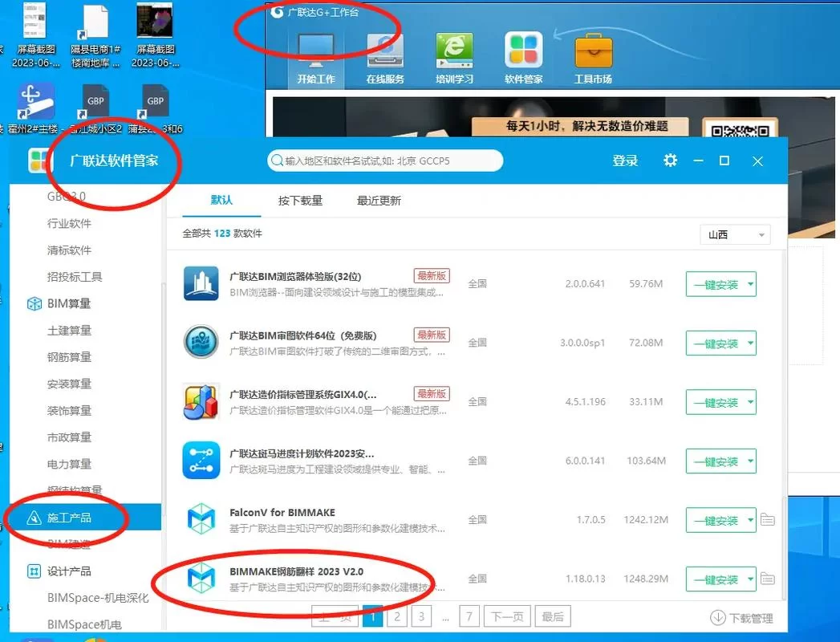Expand install options for 斑马进度计划软件
This screenshot has height=642, width=840.
[x=750, y=461]
